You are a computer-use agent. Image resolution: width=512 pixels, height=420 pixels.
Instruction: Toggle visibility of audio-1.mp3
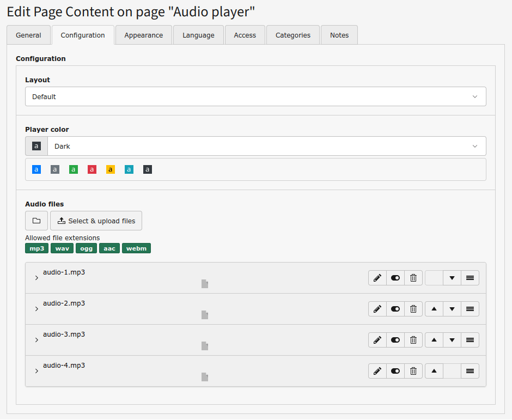tap(395, 278)
